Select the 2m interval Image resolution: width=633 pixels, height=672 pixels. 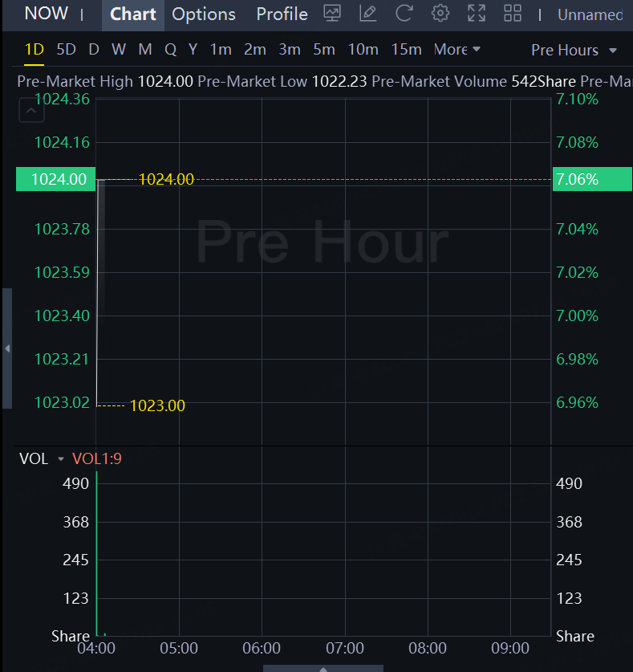pyautogui.click(x=255, y=49)
